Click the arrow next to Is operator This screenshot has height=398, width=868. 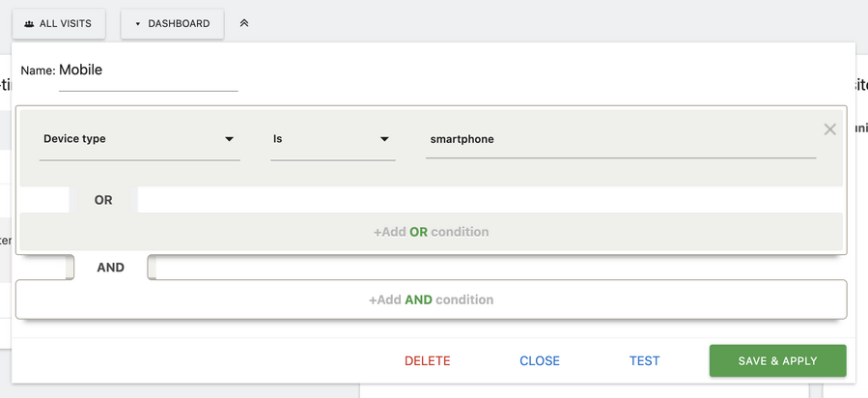384,139
